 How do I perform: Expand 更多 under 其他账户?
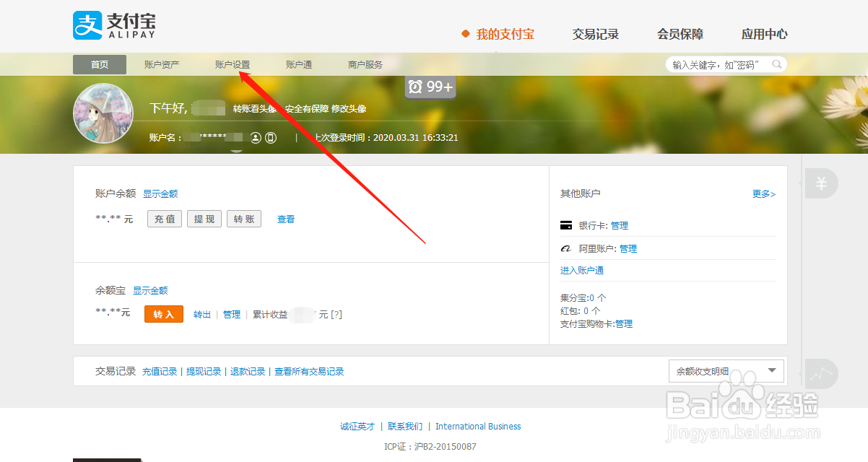pos(763,193)
